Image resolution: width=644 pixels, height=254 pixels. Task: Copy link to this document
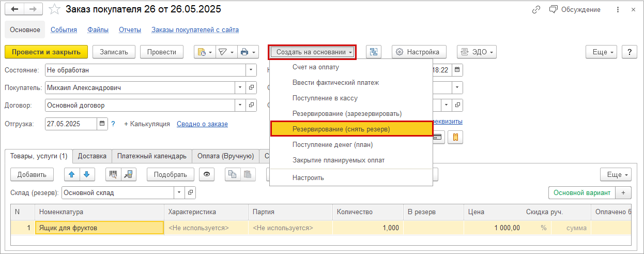[536, 10]
